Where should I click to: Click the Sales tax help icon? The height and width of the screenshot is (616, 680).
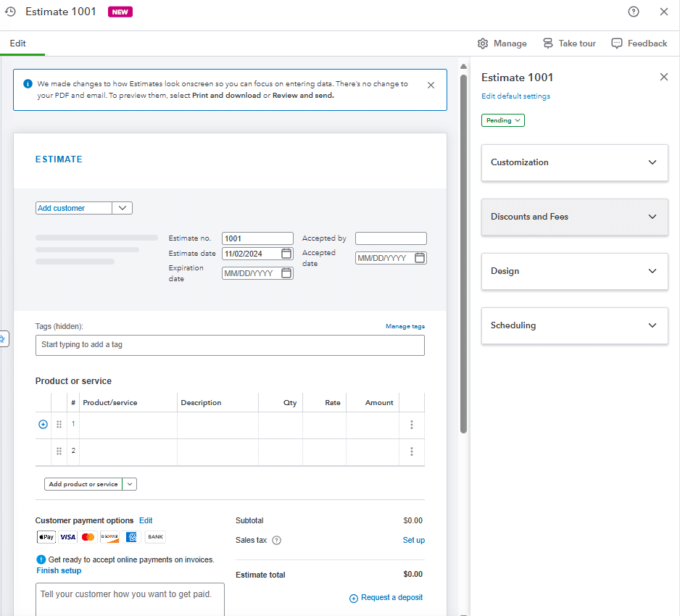(276, 540)
